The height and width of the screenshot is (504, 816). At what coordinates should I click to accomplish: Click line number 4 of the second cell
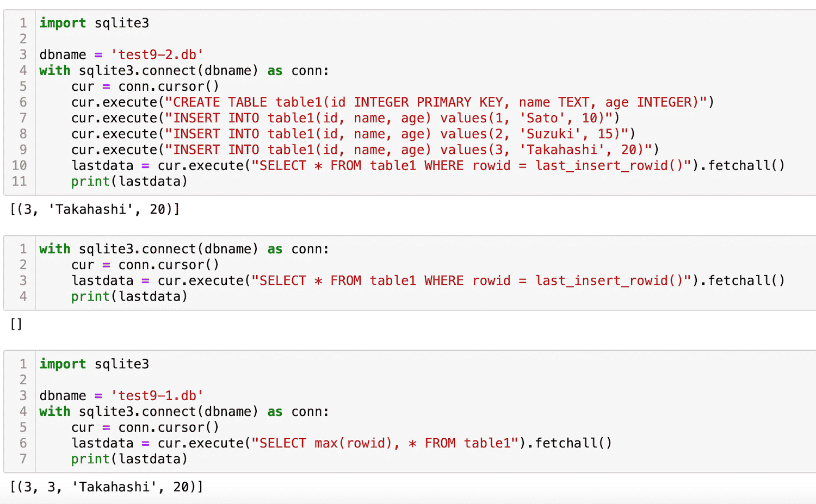pos(23,296)
